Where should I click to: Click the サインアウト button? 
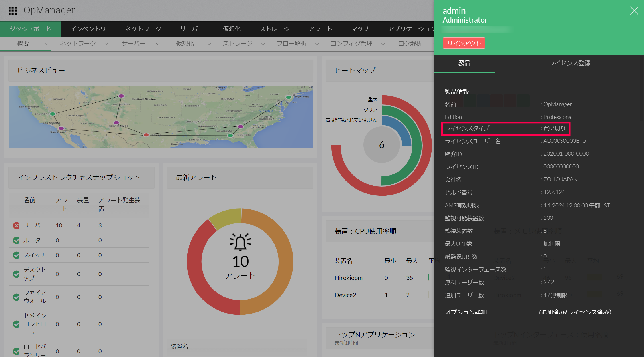[464, 43]
